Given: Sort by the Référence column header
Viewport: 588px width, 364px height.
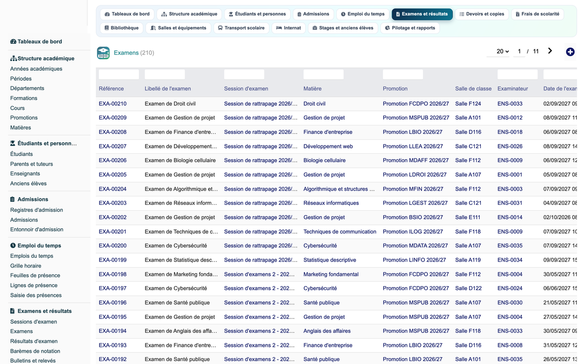Looking at the screenshot, I should pyautogui.click(x=111, y=89).
